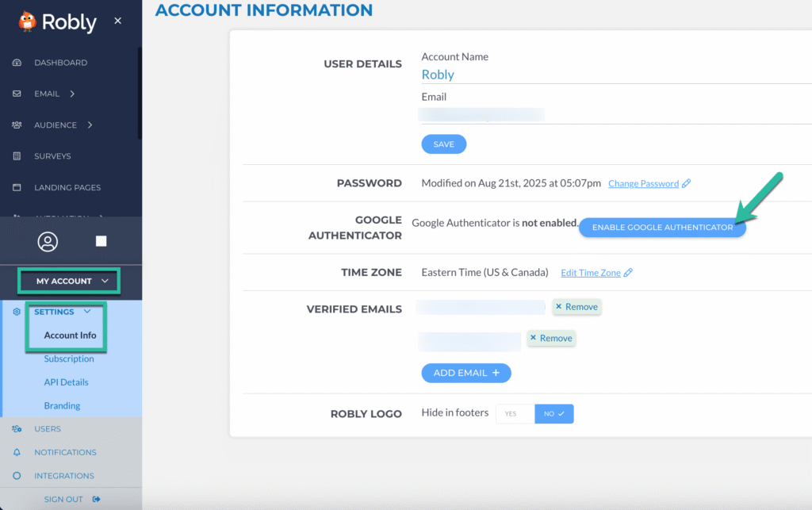
Task: Open the Branding settings page
Action: [62, 405]
